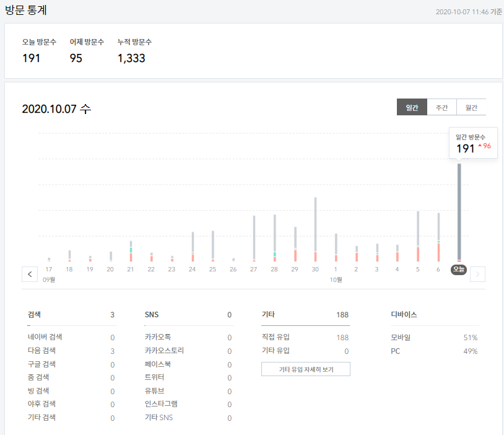Click the 2020.10.07 수 date heading
Image resolution: width=504 pixels, height=435 pixels.
point(56,109)
